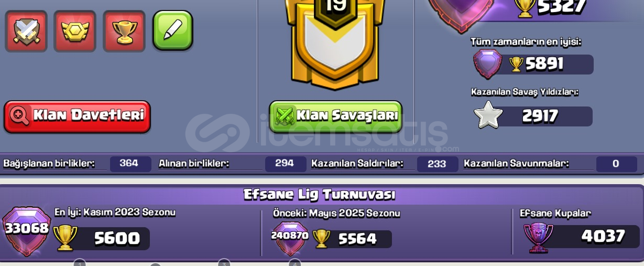Click the Kazanılan Savunmalar 0 value
This screenshot has width=644, height=266.
click(616, 164)
